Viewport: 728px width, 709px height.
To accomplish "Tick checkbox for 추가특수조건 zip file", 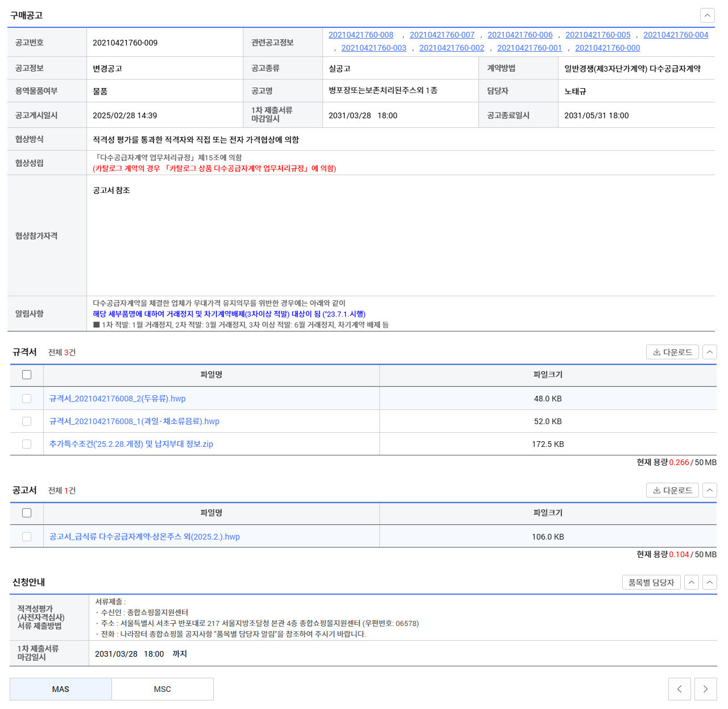I will [27, 444].
